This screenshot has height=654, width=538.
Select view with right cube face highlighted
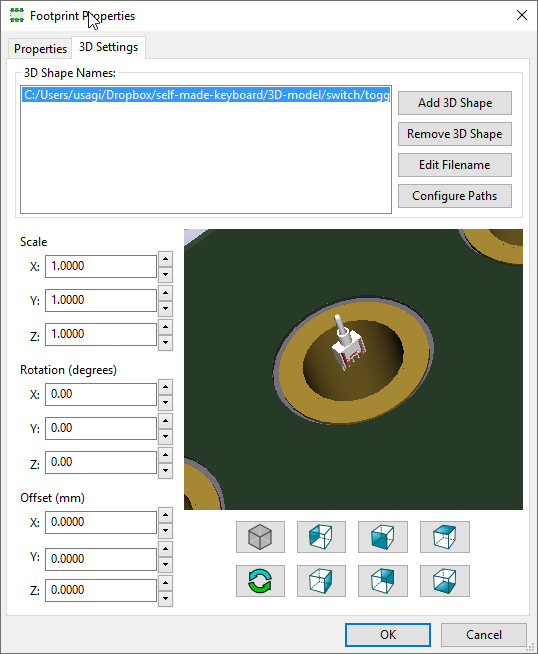tap(321, 581)
